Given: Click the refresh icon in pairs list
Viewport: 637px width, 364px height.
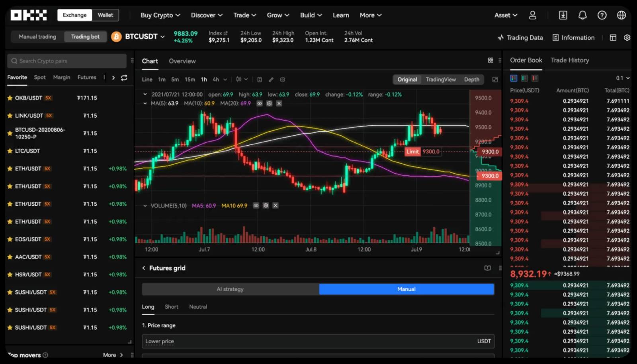Looking at the screenshot, I should [124, 78].
